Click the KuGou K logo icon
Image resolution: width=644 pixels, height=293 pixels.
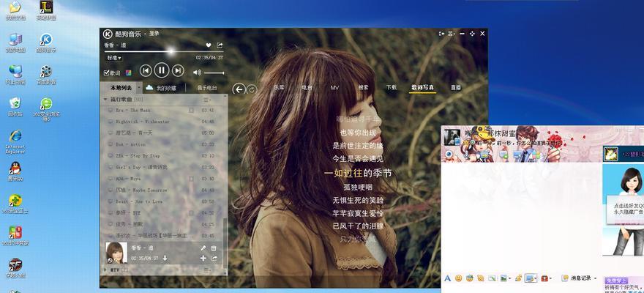[x=108, y=34]
